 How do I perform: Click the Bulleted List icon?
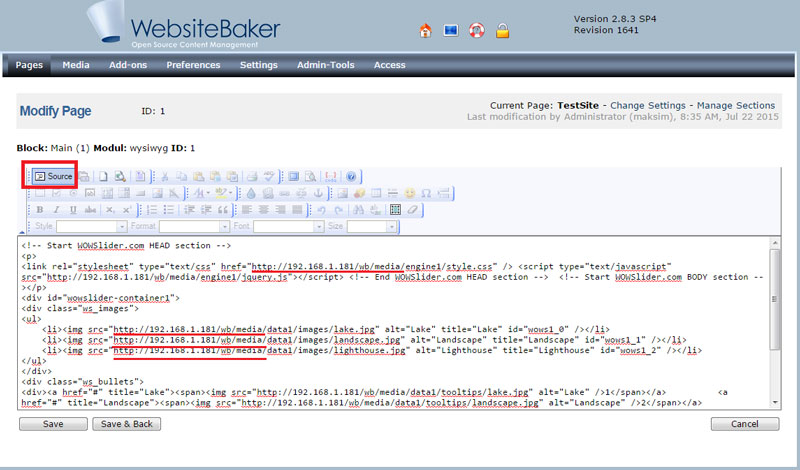[168, 210]
